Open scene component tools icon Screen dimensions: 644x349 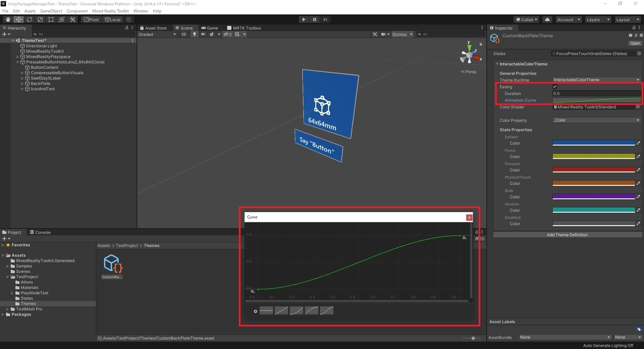(x=375, y=34)
